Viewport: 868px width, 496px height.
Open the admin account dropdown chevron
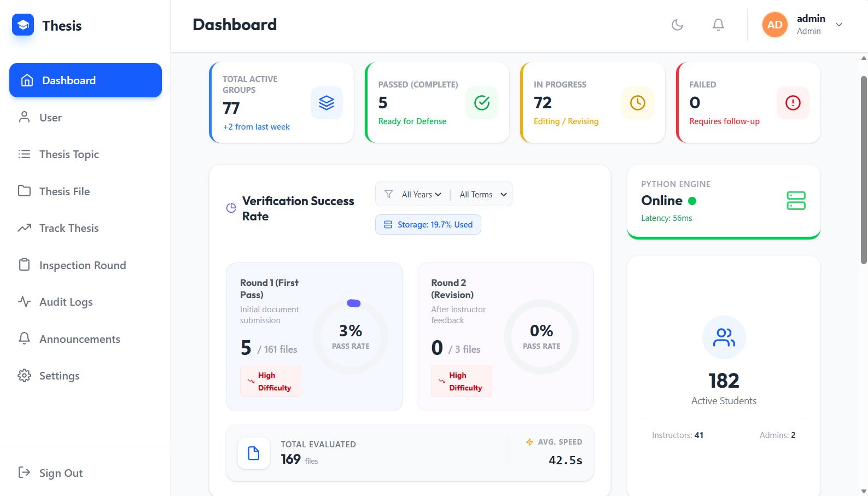tap(839, 25)
